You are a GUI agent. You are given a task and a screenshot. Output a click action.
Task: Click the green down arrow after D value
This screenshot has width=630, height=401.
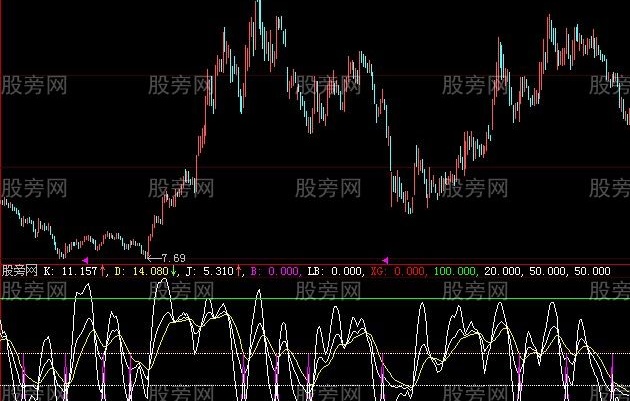(x=174, y=271)
